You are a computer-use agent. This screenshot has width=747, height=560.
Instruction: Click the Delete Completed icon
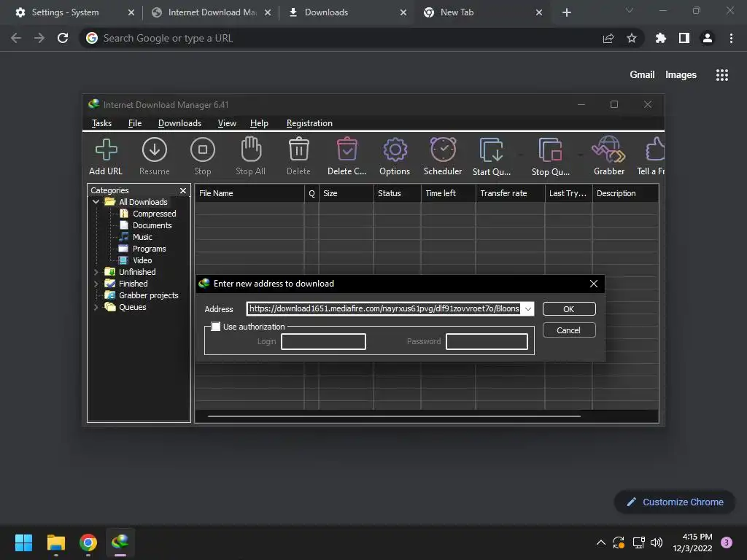(347, 149)
